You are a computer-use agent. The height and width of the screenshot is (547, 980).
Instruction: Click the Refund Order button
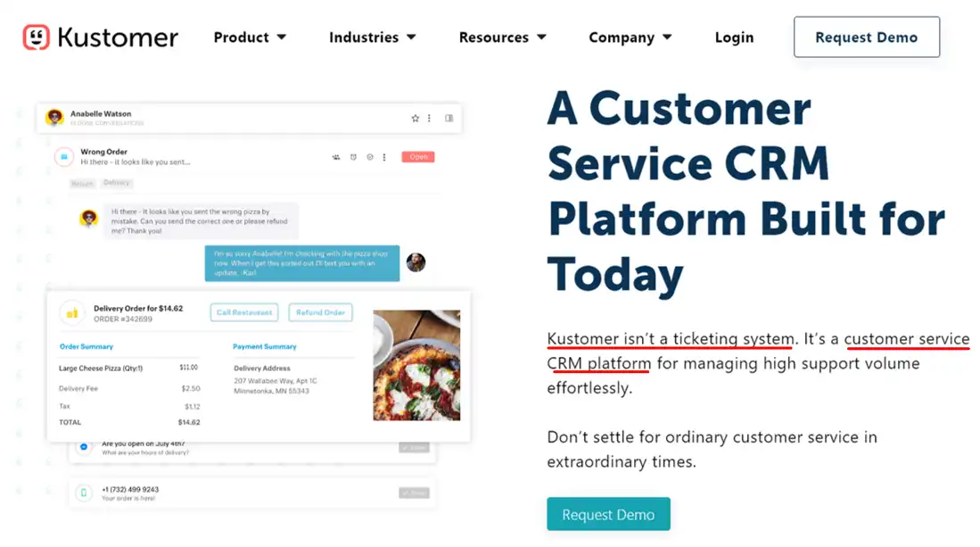click(321, 312)
